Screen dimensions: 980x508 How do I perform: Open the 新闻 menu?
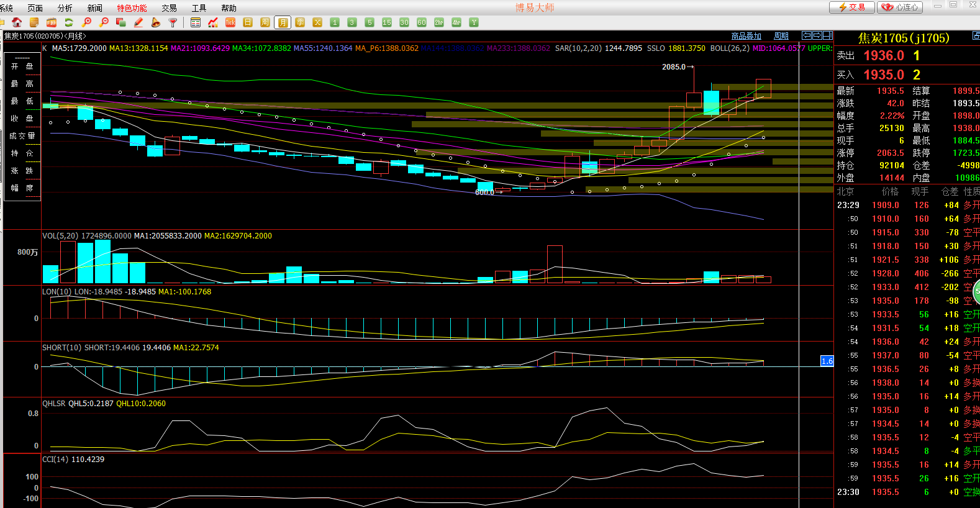94,8
